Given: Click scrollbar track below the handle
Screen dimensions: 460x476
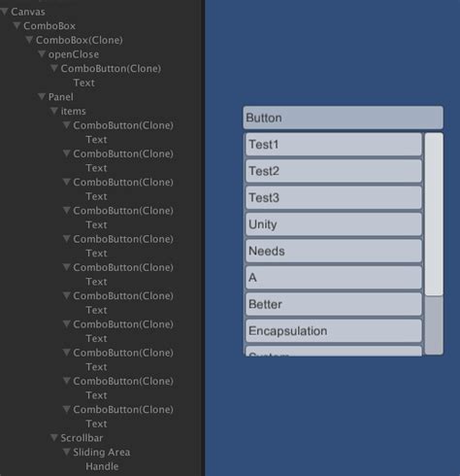Looking at the screenshot, I should (434, 325).
